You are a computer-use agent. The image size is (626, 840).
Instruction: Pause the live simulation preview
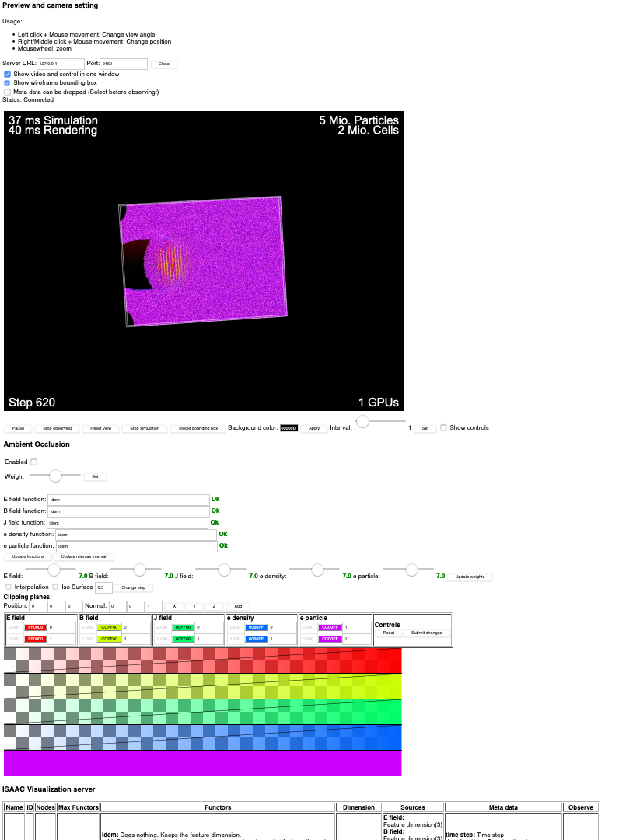pyautogui.click(x=17, y=427)
